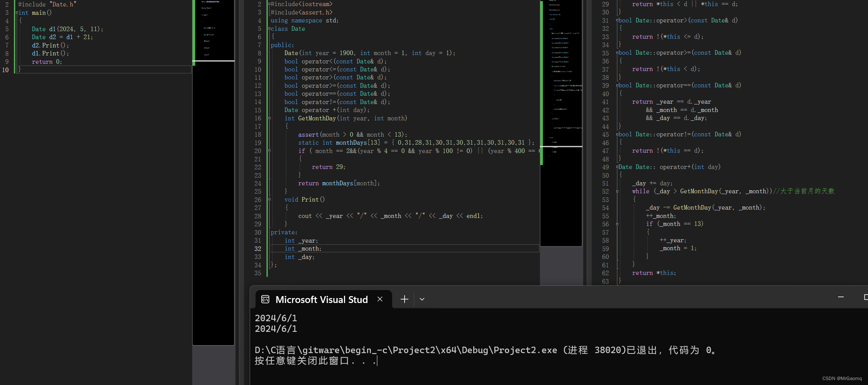Click line number 32 in Date.h pane
Screen dimensions: 868x385
(258, 249)
